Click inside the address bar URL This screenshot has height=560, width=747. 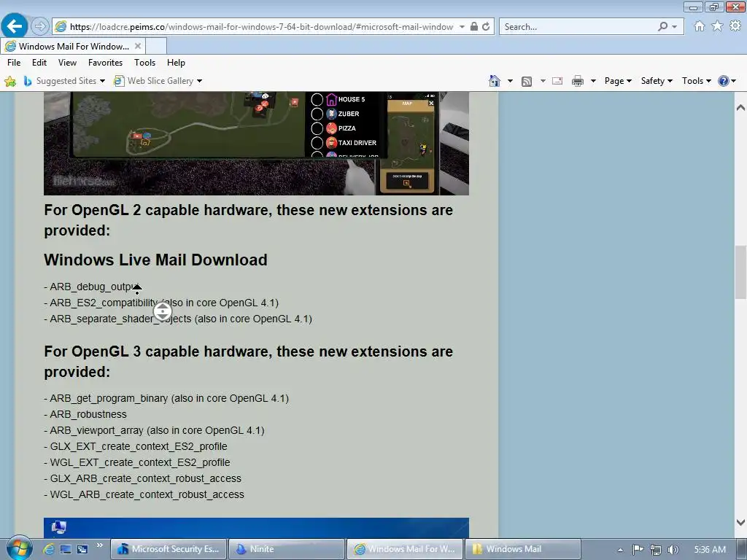(261, 27)
